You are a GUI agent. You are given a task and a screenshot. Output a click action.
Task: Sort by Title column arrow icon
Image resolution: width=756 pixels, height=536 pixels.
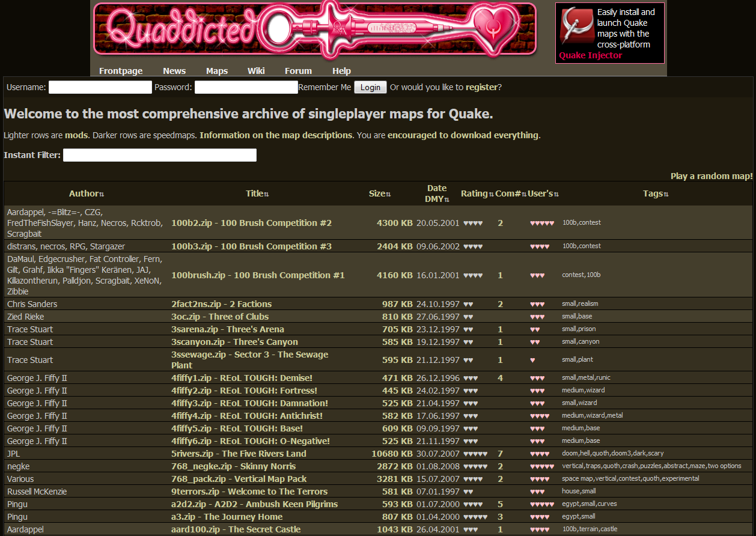(266, 194)
